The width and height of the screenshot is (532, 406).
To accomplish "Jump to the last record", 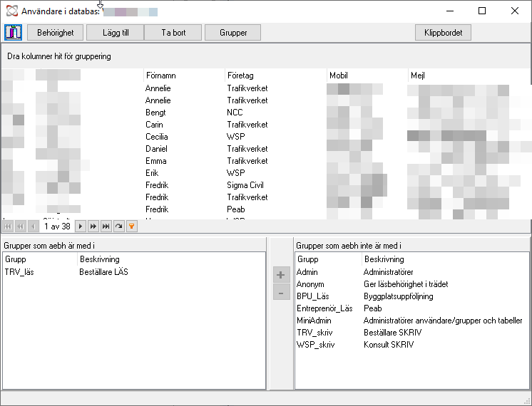I will coord(106,226).
